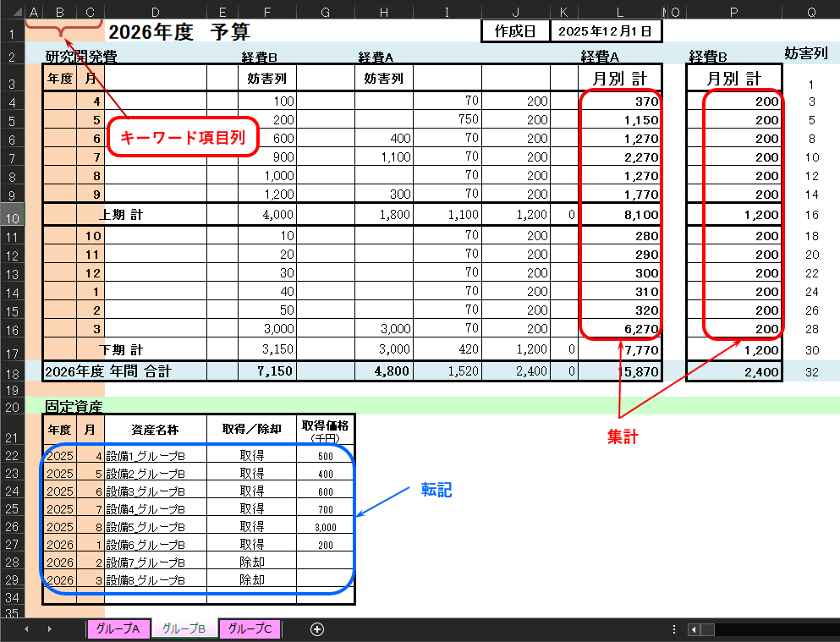Image resolution: width=840 pixels, height=642 pixels.
Task: Click the 上期 計 label cell
Action: coord(121,215)
